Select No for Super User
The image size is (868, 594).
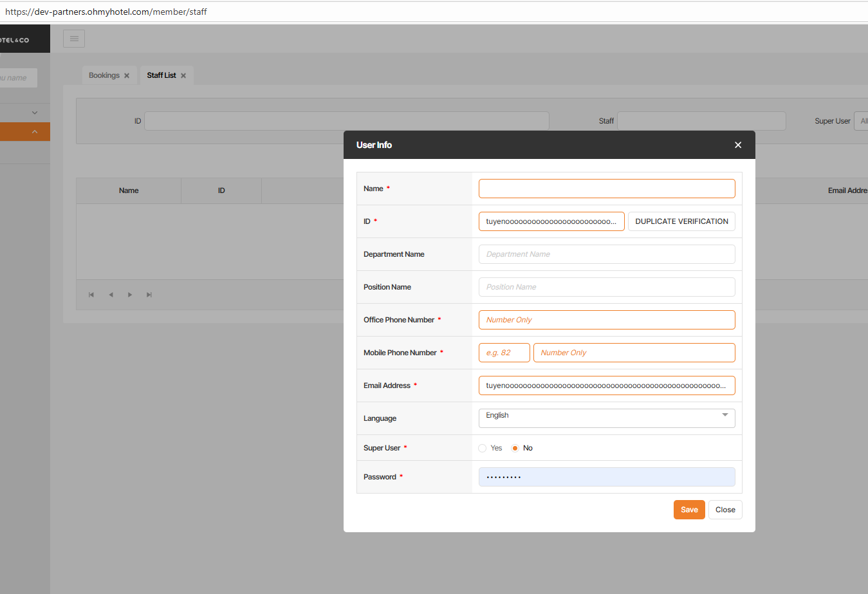pyautogui.click(x=515, y=448)
